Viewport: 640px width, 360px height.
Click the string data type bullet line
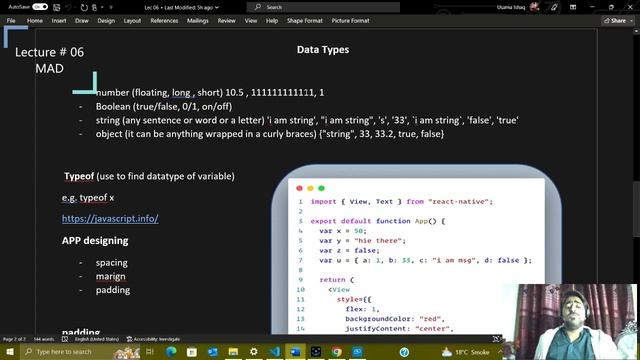(307, 120)
